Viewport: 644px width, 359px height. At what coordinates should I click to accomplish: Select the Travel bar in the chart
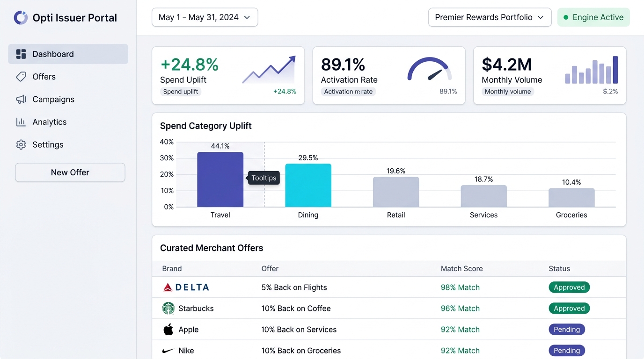coord(220,179)
